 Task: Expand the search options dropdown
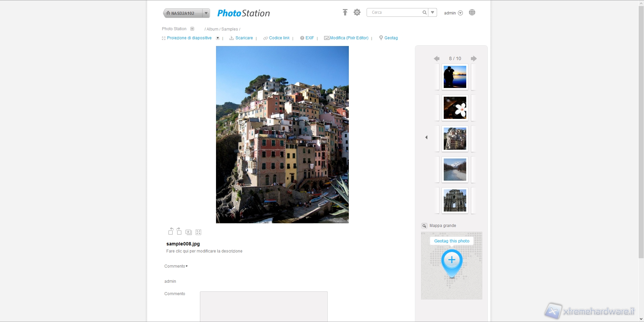pyautogui.click(x=433, y=12)
